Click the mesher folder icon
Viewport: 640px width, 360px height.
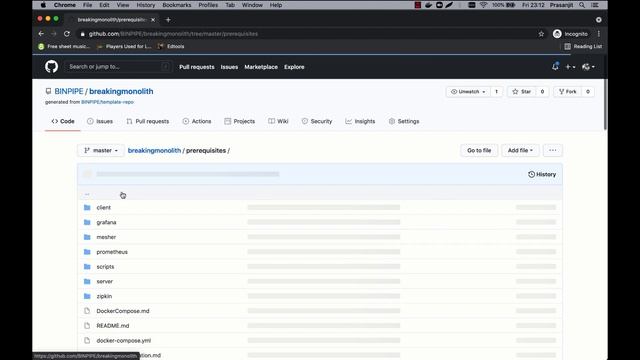pos(87,237)
